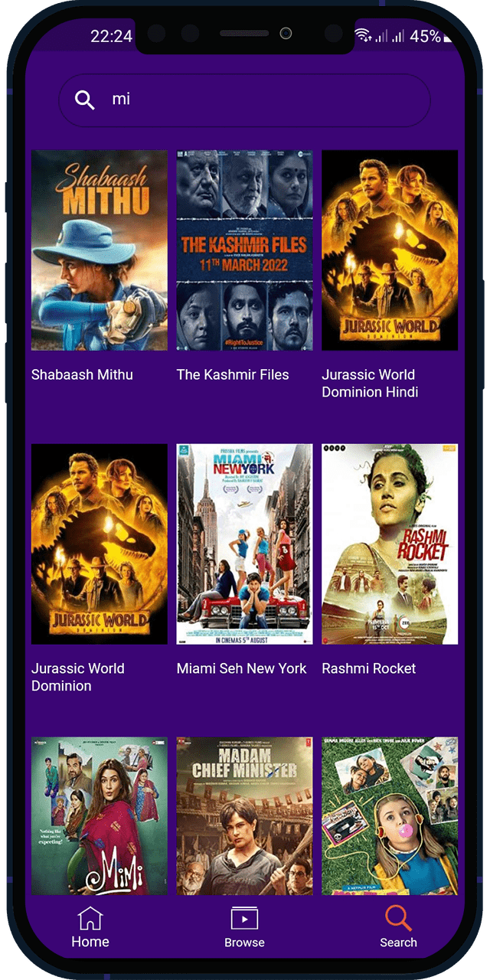Open the Browse tab icon
Screen dimensions: 490x980
(244, 919)
